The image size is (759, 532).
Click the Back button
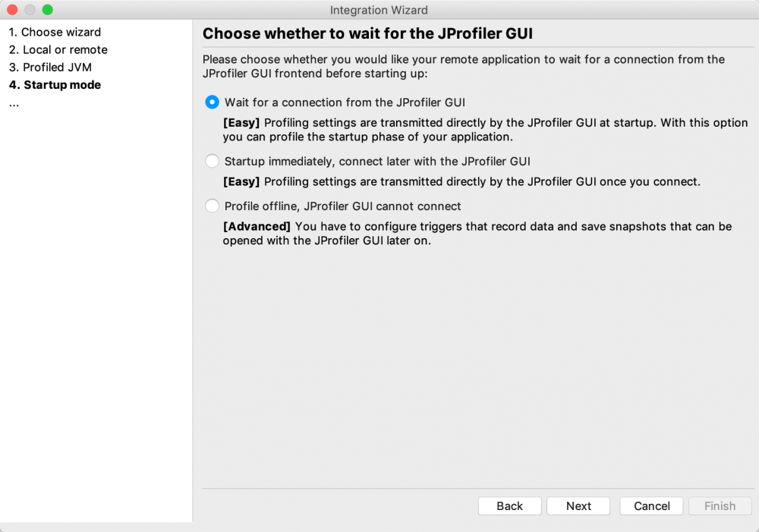click(x=509, y=505)
